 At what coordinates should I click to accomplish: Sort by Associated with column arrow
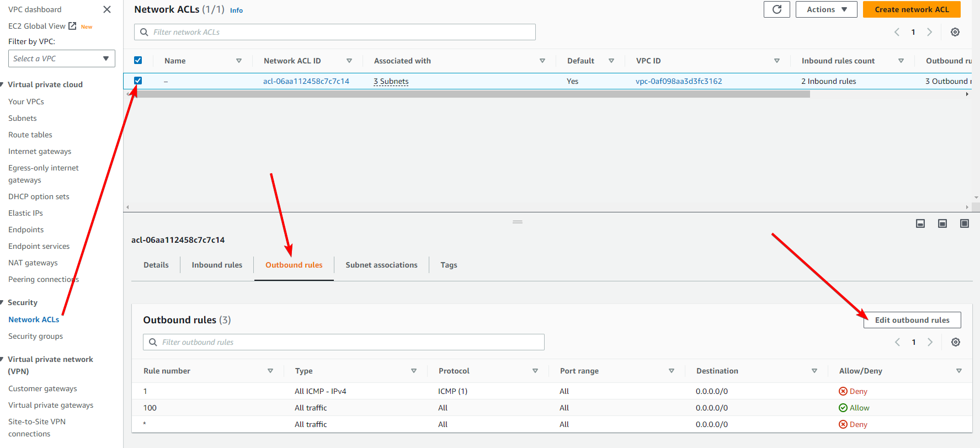coord(542,61)
